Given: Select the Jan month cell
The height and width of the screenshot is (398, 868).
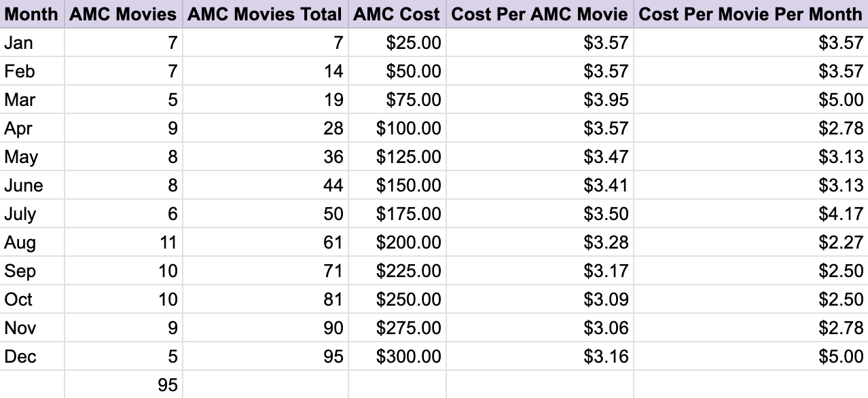Looking at the screenshot, I should point(32,43).
